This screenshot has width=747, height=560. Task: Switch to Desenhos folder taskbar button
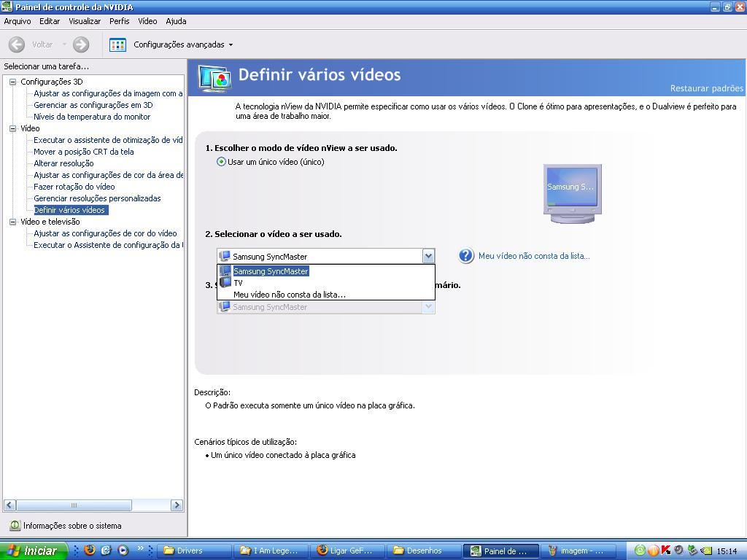(x=425, y=551)
